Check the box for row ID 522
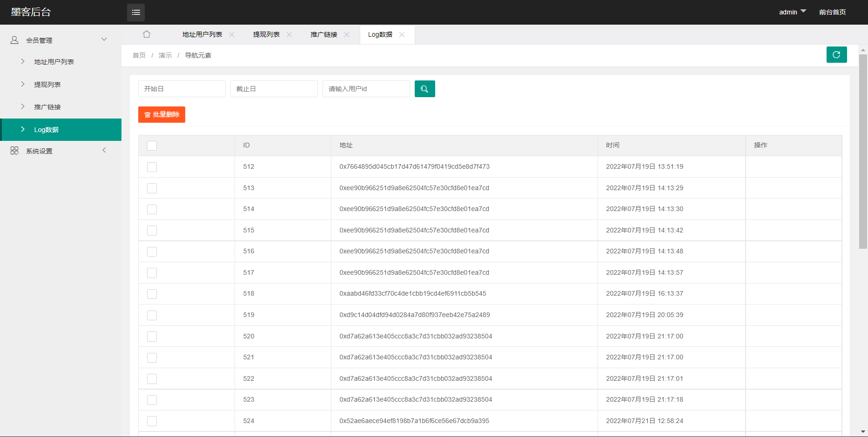This screenshot has width=868, height=437. coord(152,379)
